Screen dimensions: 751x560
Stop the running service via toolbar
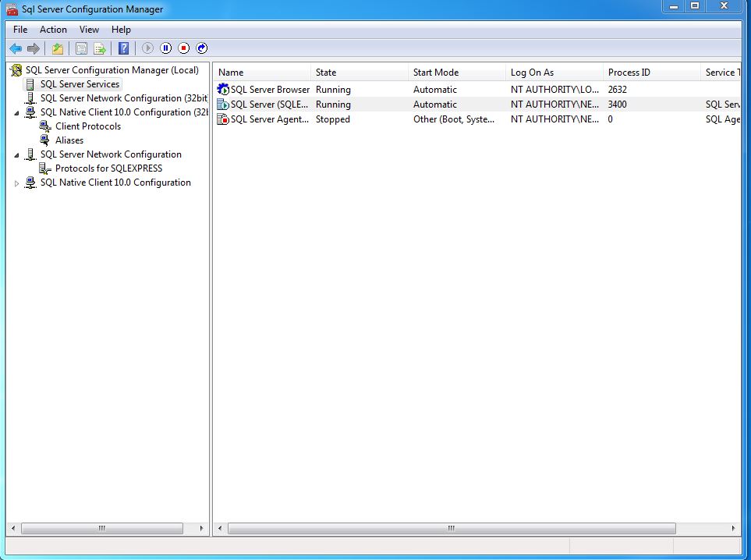click(x=182, y=48)
